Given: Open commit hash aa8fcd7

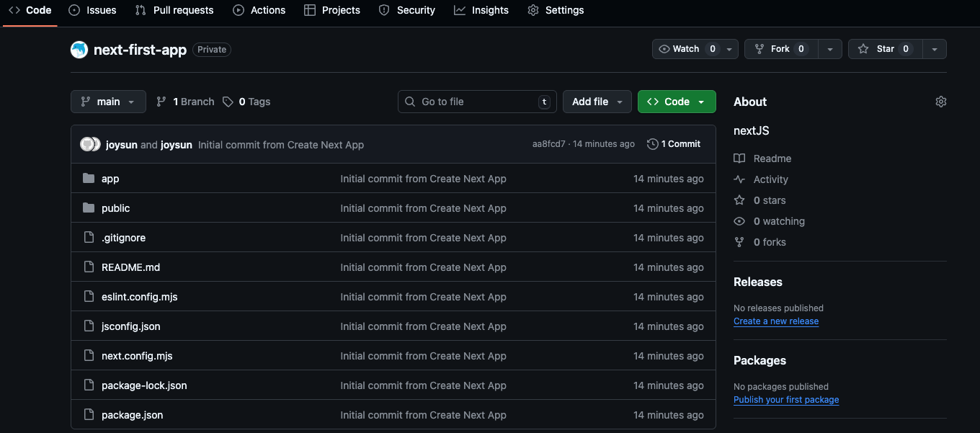Looking at the screenshot, I should pyautogui.click(x=549, y=144).
